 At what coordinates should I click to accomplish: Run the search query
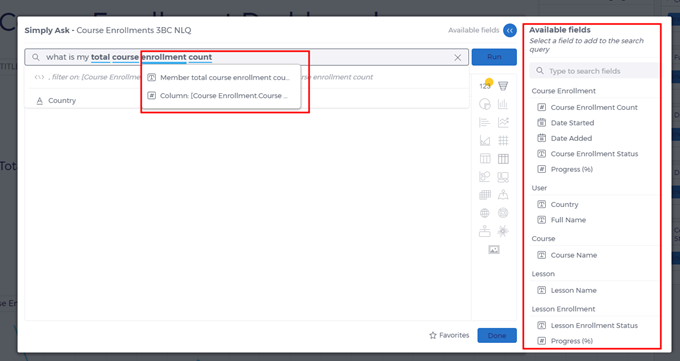[x=494, y=57]
